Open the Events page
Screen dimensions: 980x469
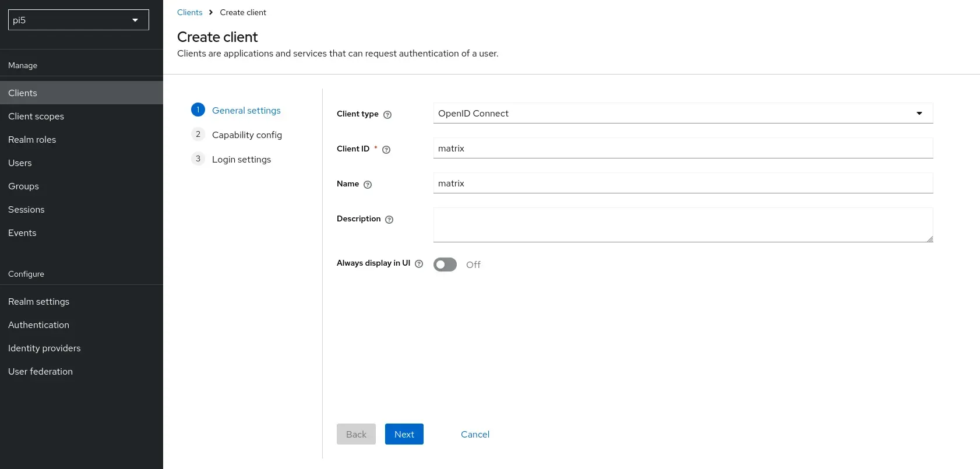pyautogui.click(x=82, y=232)
